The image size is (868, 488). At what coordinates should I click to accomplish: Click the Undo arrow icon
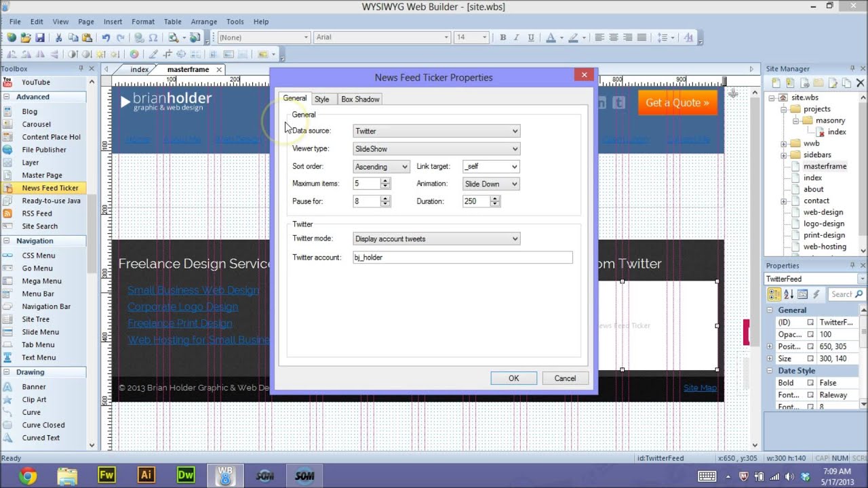(106, 38)
